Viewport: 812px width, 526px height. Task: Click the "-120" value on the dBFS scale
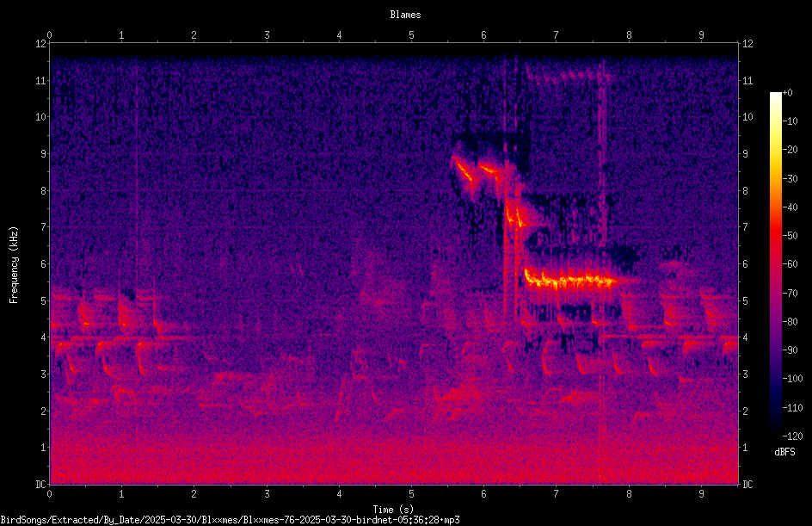(x=793, y=436)
